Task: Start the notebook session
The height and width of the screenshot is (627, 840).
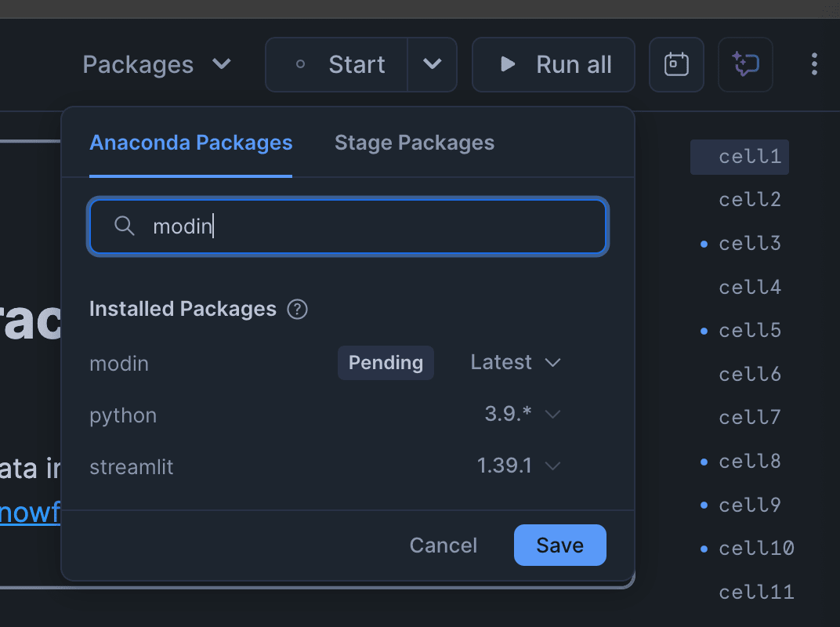Action: click(337, 65)
